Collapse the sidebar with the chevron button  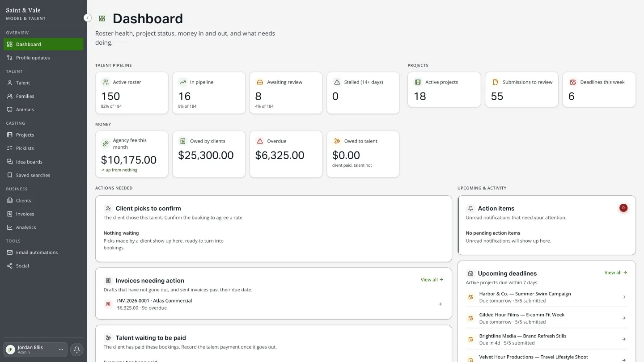pyautogui.click(x=88, y=18)
